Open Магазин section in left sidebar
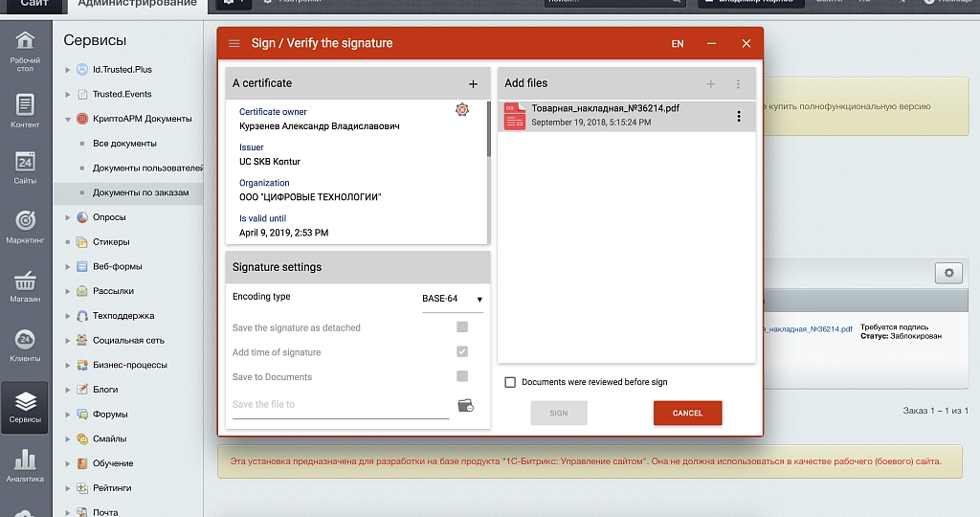This screenshot has height=517, width=980. point(25,286)
